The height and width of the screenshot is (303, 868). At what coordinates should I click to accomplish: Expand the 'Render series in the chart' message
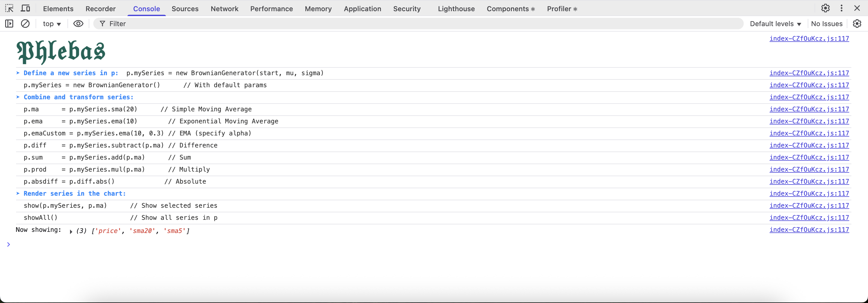18,194
